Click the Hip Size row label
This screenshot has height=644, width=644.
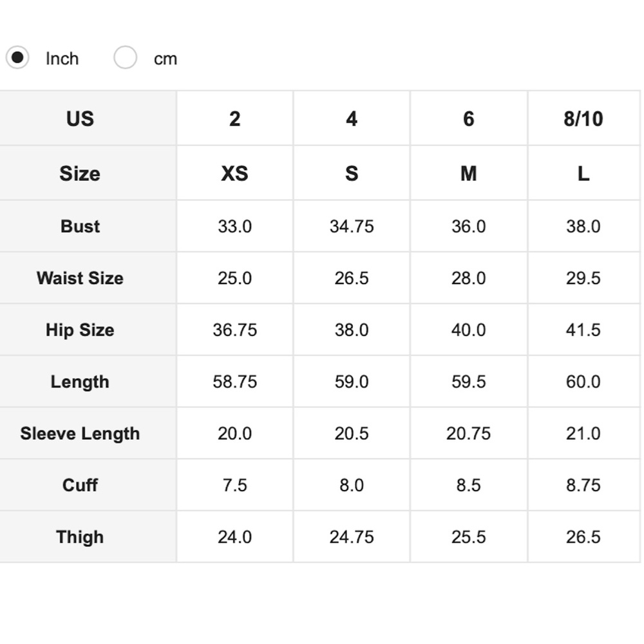click(80, 330)
